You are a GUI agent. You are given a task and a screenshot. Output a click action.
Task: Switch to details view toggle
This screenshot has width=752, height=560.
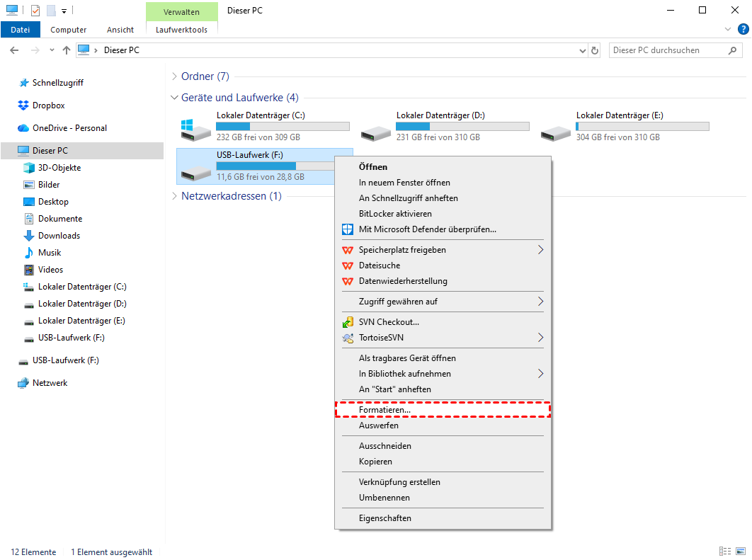click(725, 552)
